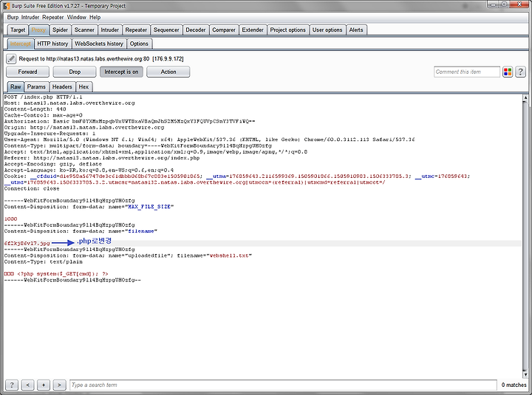This screenshot has width=532, height=395.
Task: Switch to the Hex view tab
Action: [x=83, y=87]
